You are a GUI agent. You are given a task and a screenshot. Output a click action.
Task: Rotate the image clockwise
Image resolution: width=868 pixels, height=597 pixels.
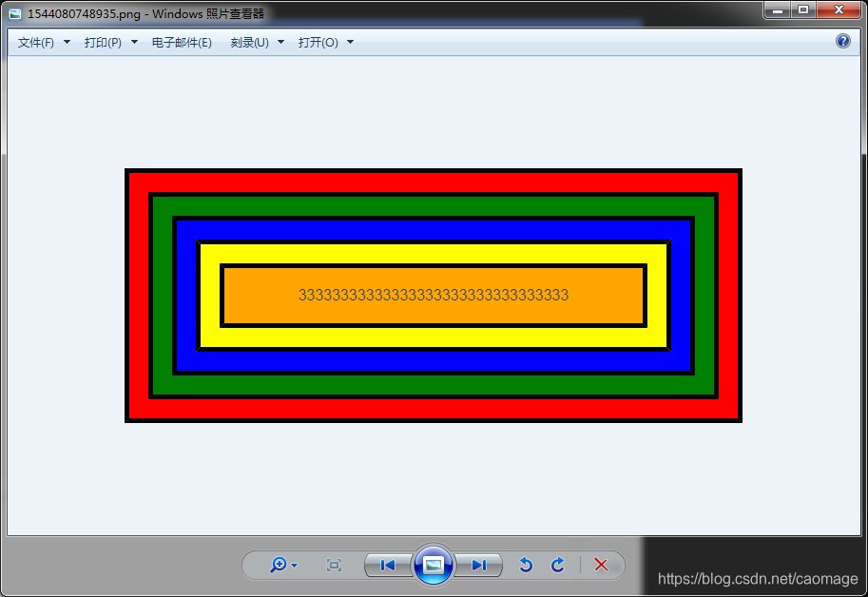pyautogui.click(x=558, y=565)
